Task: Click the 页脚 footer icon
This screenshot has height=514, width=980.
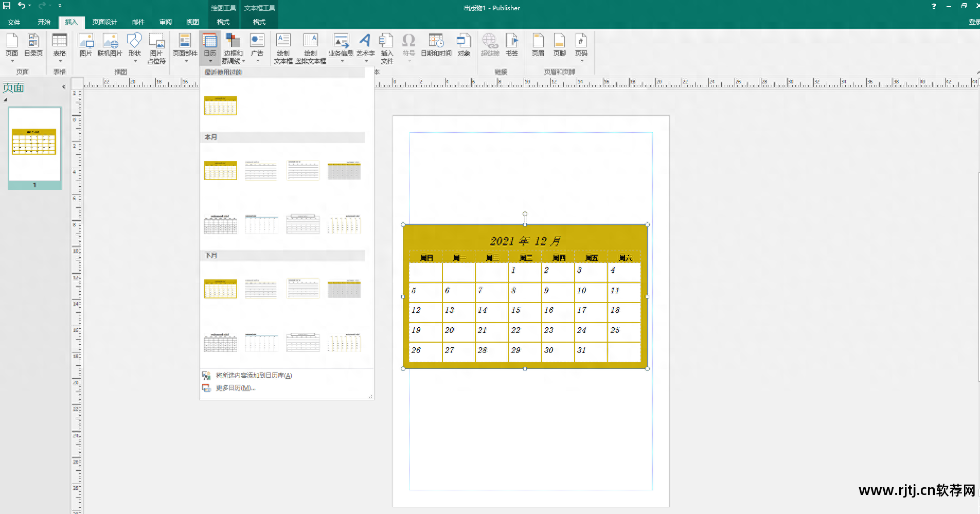Action: click(x=559, y=45)
